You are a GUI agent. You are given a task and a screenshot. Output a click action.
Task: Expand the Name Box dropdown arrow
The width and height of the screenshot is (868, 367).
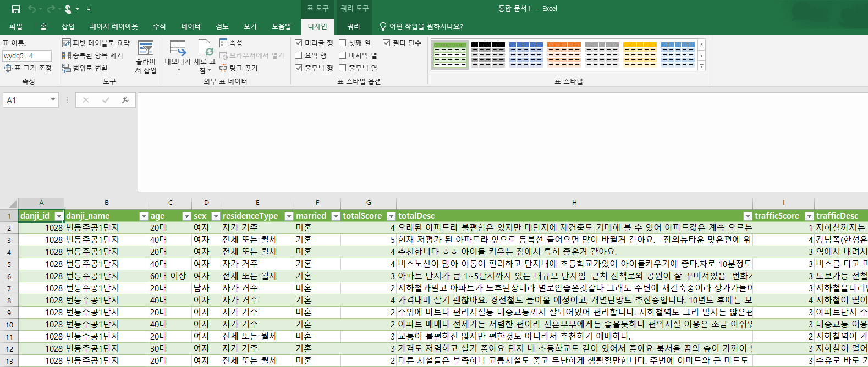[x=53, y=100]
